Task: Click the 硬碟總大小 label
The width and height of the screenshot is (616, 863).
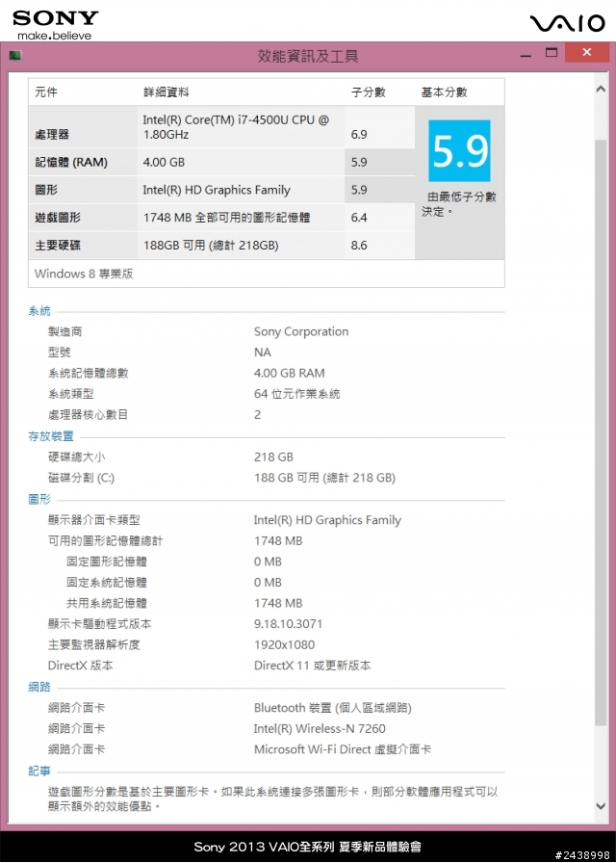Action: coord(76,457)
